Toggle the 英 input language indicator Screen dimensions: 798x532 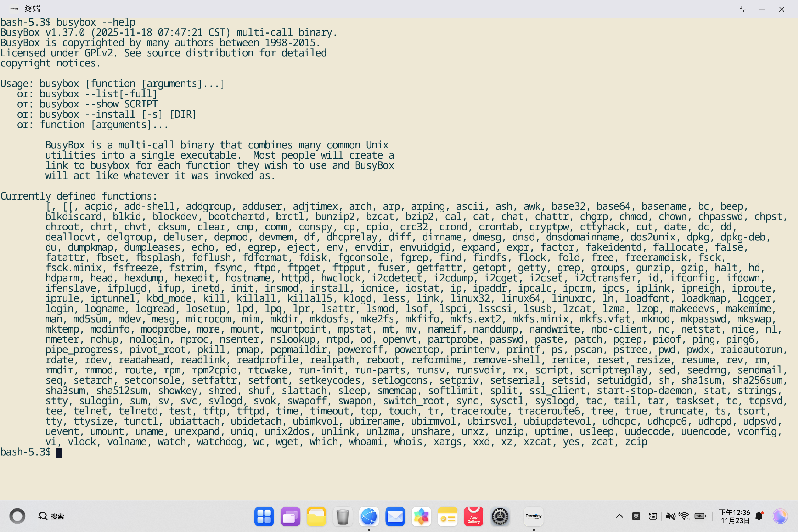coord(636,516)
